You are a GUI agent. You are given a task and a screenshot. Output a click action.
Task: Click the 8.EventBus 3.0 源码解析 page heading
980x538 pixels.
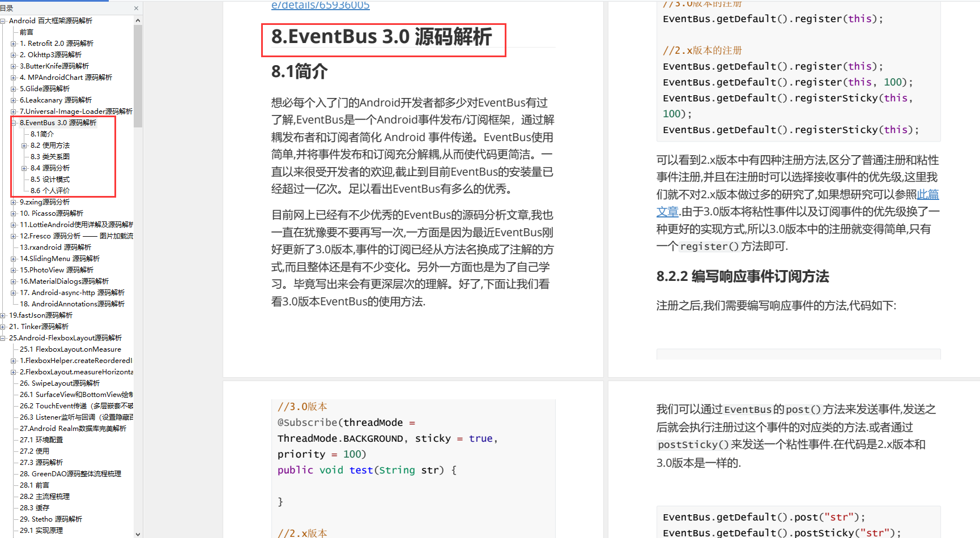pyautogui.click(x=382, y=37)
